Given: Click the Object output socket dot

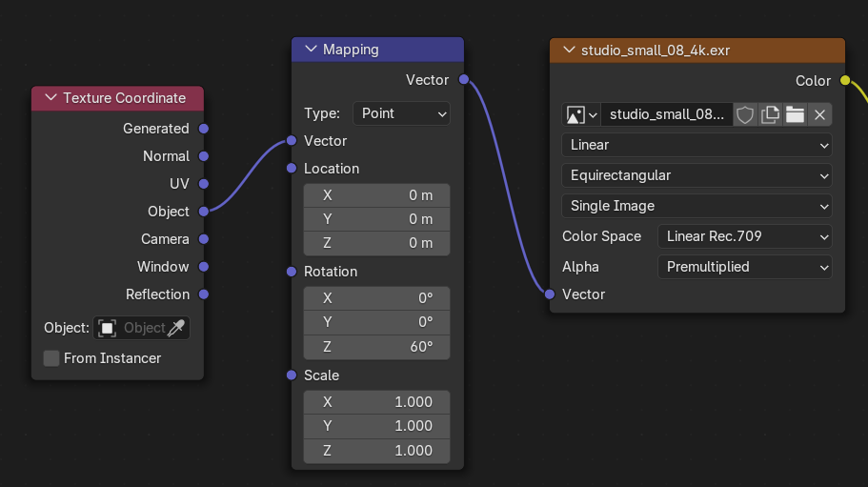Looking at the screenshot, I should pyautogui.click(x=203, y=212).
